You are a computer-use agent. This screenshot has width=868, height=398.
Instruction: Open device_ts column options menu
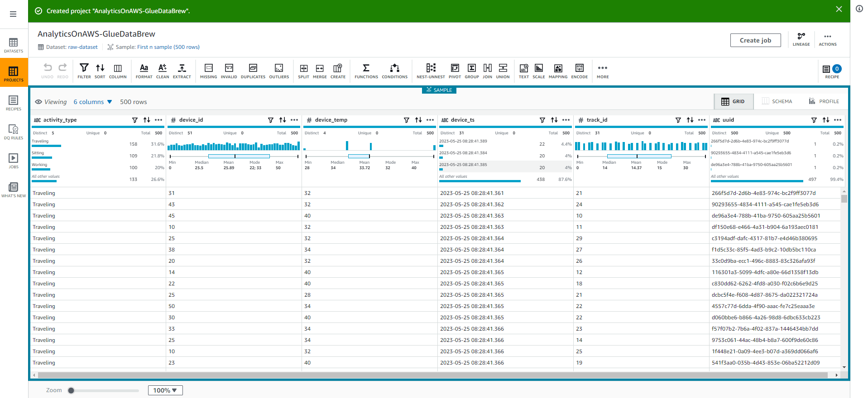pos(566,120)
